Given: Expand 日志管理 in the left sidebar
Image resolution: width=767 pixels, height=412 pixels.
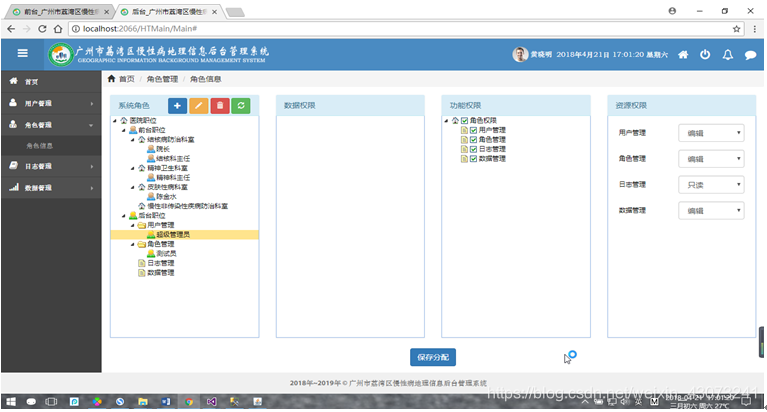Looking at the screenshot, I should coord(51,166).
